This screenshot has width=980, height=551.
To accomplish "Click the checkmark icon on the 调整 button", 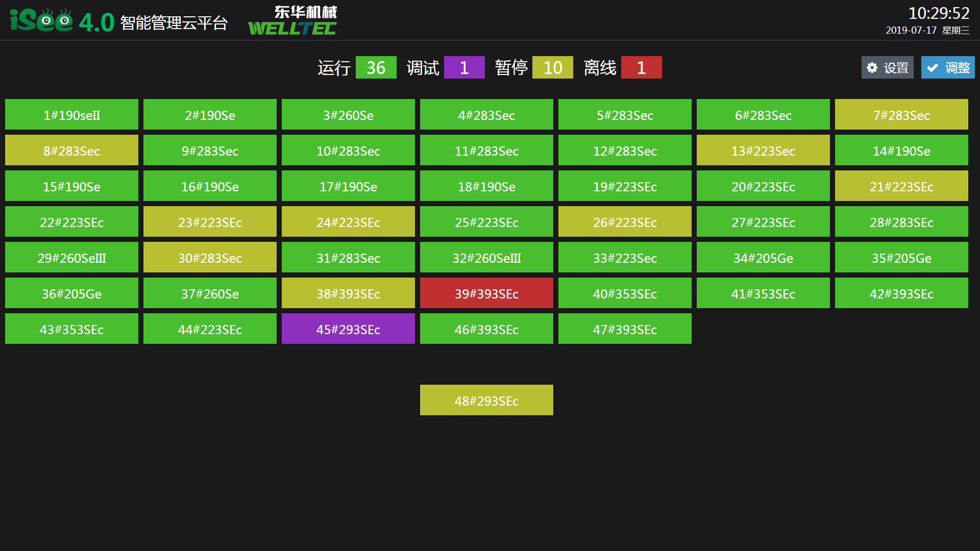I will coord(933,68).
